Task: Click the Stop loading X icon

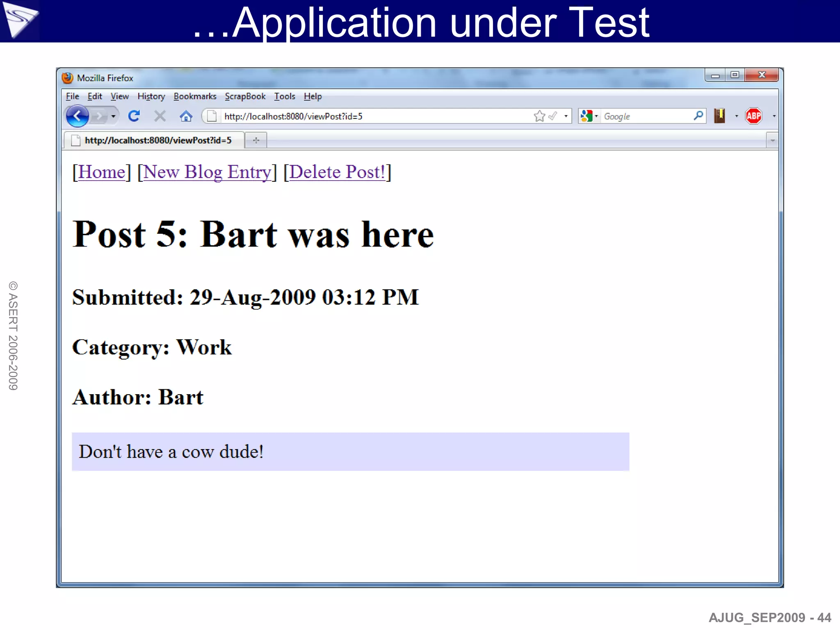Action: click(160, 116)
